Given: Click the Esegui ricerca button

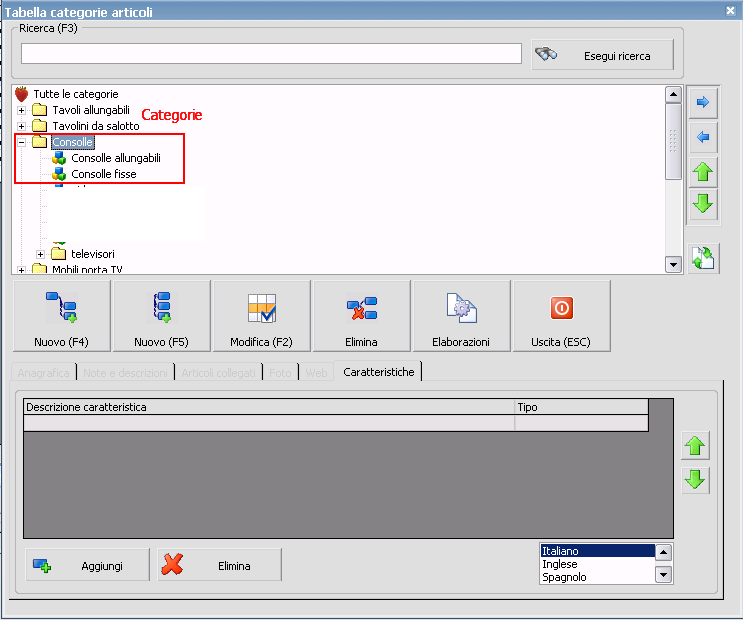Looking at the screenshot, I should (602, 55).
